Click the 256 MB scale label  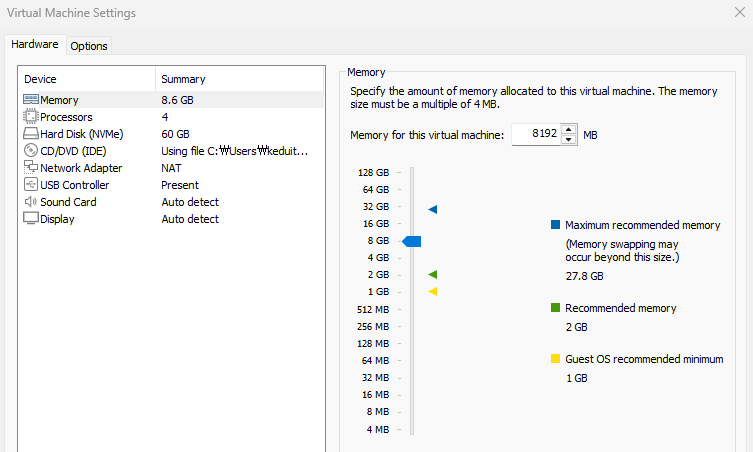[373, 327]
